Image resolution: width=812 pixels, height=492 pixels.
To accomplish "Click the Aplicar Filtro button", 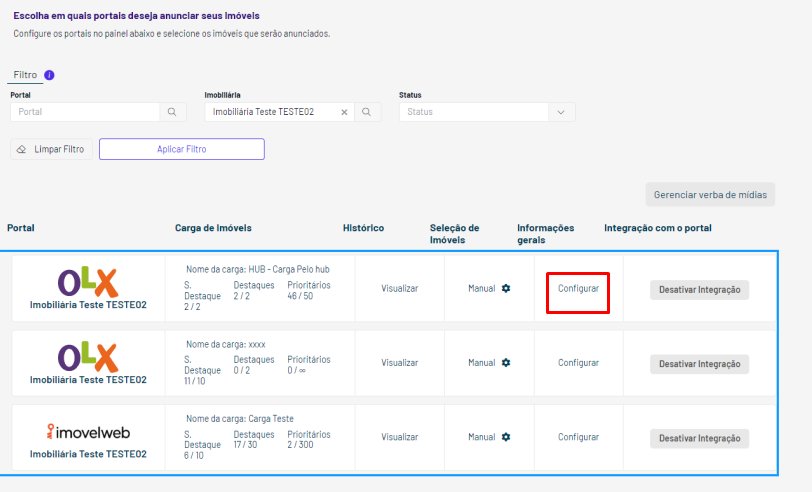I will click(x=182, y=149).
